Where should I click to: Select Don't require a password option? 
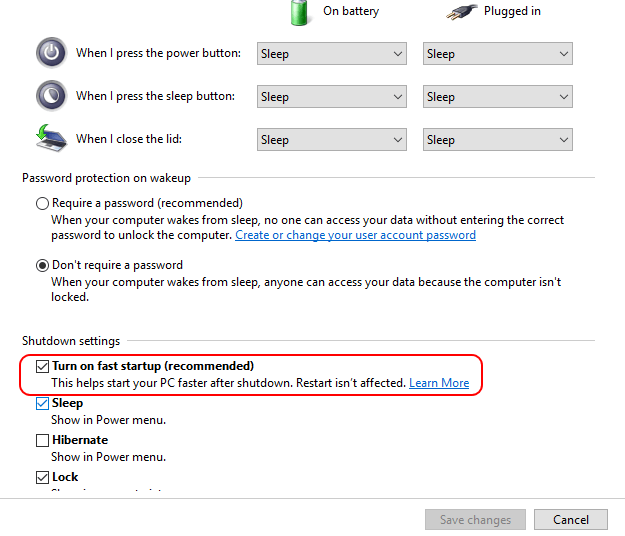pyautogui.click(x=42, y=266)
